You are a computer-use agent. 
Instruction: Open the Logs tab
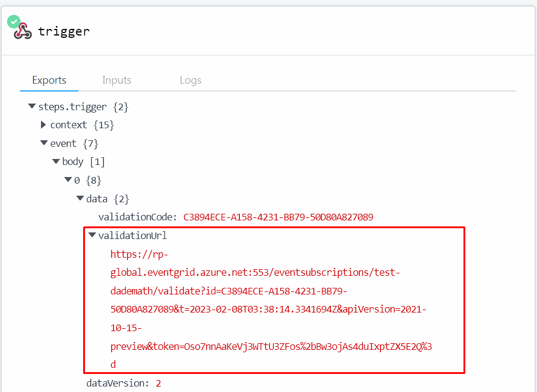tap(190, 80)
